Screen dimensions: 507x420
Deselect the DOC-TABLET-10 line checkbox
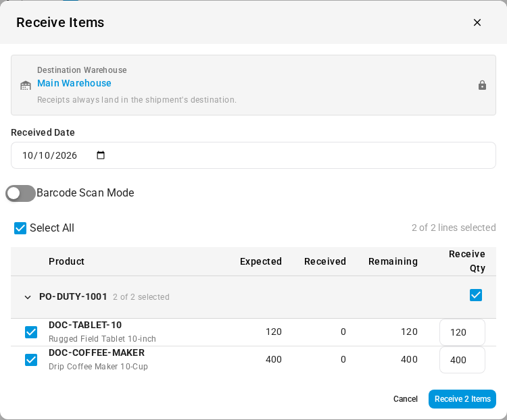pyautogui.click(x=31, y=332)
